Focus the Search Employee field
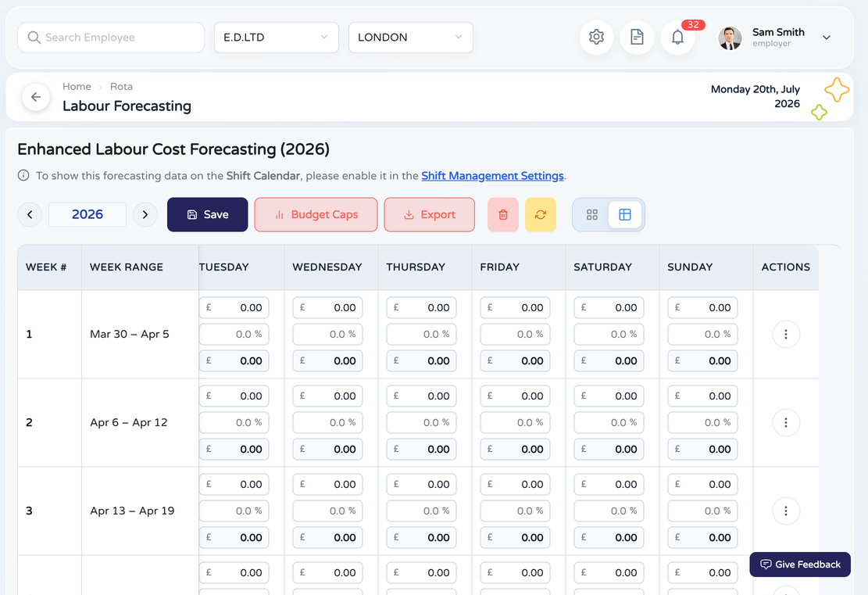This screenshot has height=595, width=868. (111, 37)
